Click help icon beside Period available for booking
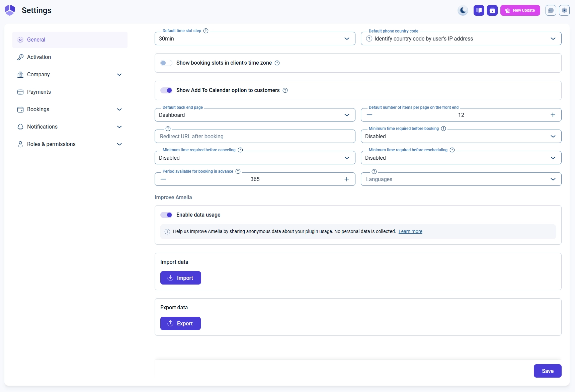The image size is (575, 392). pos(238,171)
